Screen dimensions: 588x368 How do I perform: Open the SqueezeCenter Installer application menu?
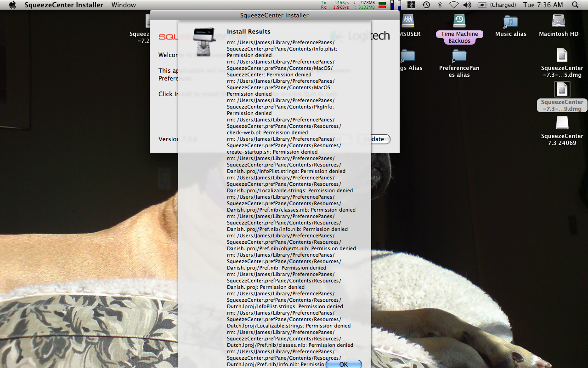pyautogui.click(x=64, y=5)
